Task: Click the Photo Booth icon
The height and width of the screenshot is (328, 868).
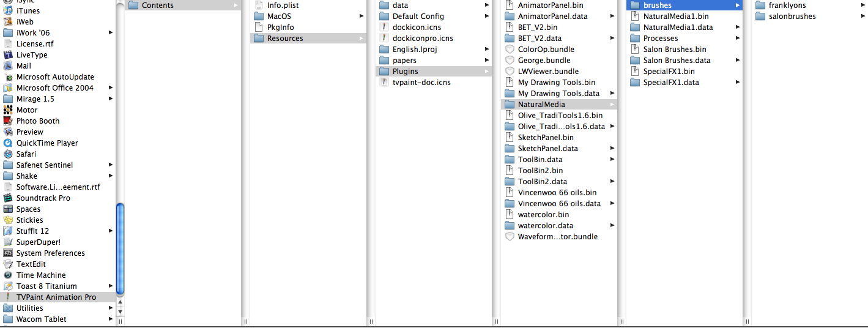Action: (x=8, y=121)
